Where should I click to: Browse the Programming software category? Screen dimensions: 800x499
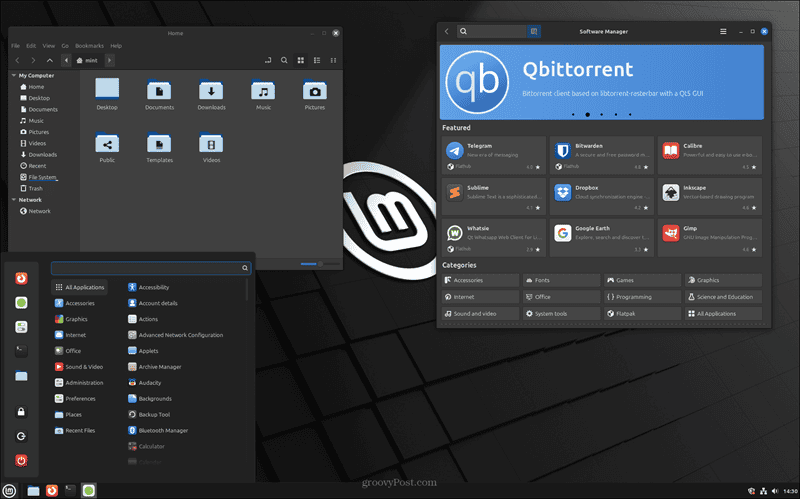click(x=642, y=297)
